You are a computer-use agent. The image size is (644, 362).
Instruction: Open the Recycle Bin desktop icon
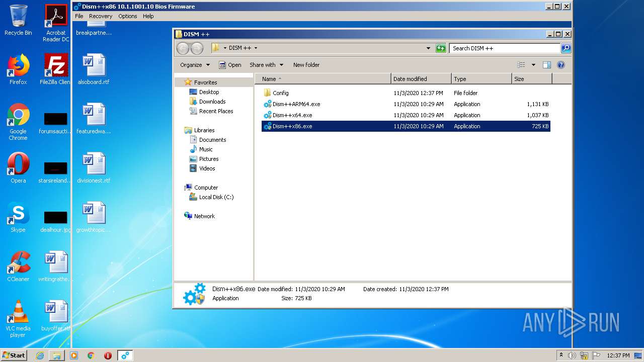pos(18,20)
